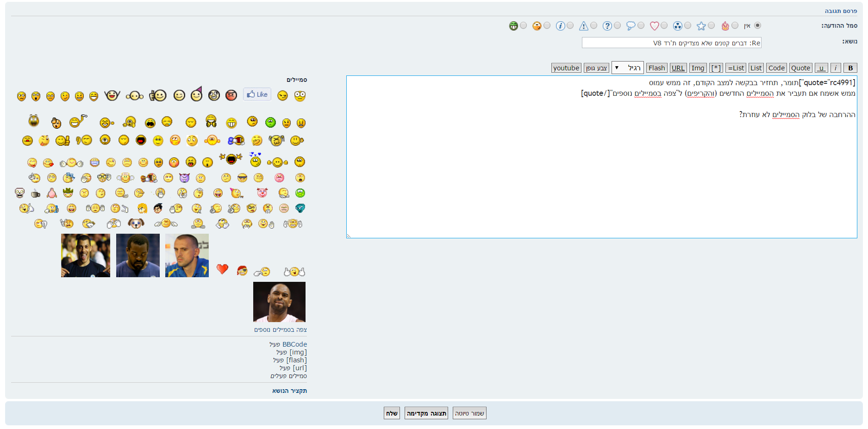868x429 pixels.
Task: Select the star topic icon radio
Action: click(711, 25)
